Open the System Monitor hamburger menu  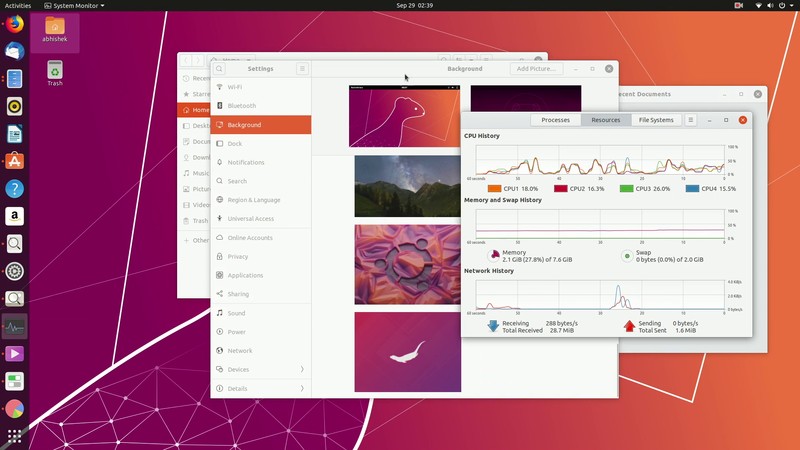point(691,120)
